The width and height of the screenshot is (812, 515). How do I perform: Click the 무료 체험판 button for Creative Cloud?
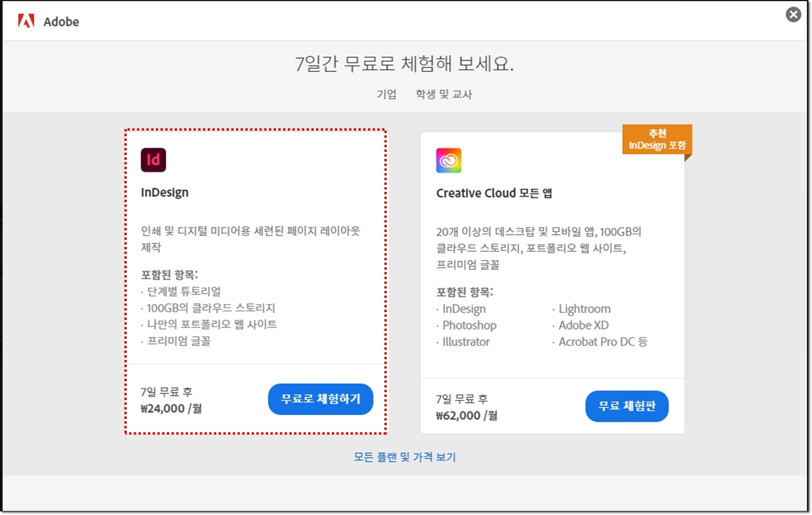coord(627,406)
